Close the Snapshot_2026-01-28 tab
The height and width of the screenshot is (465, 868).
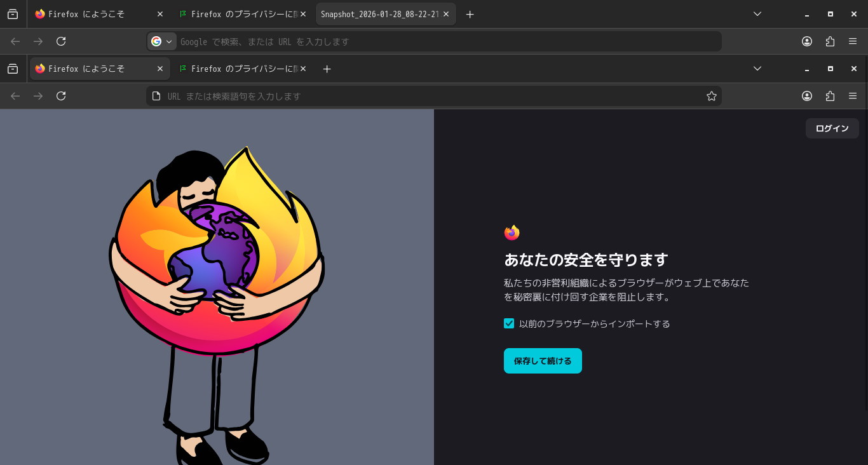(x=446, y=14)
